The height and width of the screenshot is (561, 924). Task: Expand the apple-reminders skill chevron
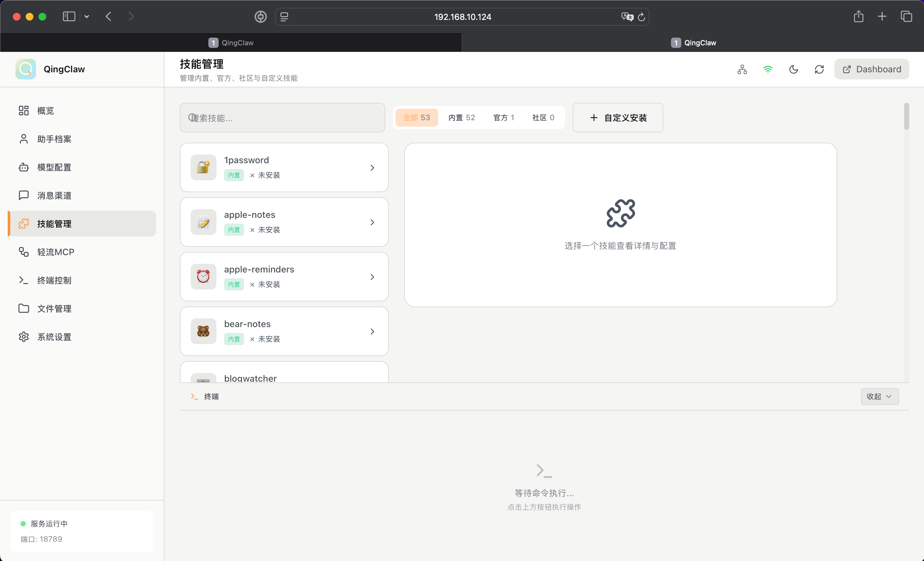click(372, 277)
